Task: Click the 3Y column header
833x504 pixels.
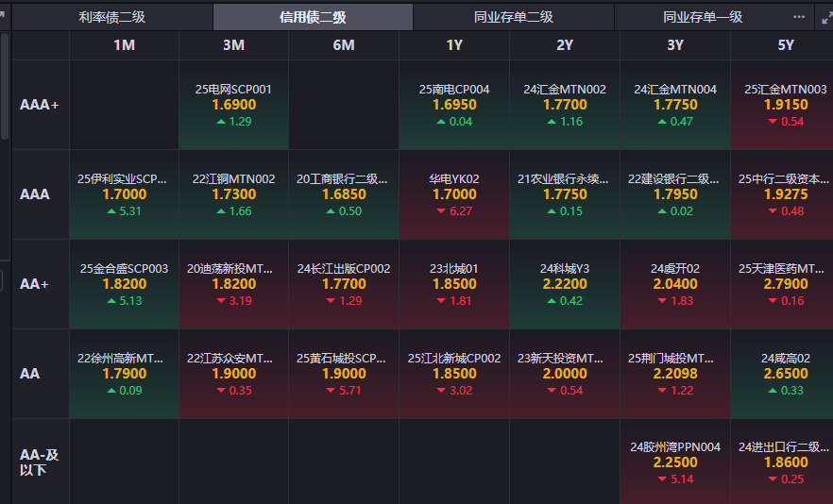Action: pyautogui.click(x=675, y=45)
